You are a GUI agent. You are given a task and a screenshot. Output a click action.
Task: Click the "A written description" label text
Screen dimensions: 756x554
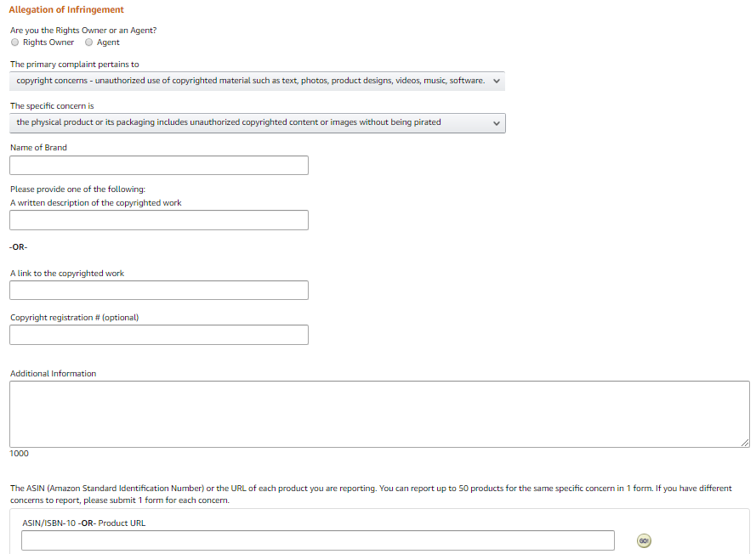pyautogui.click(x=95, y=203)
